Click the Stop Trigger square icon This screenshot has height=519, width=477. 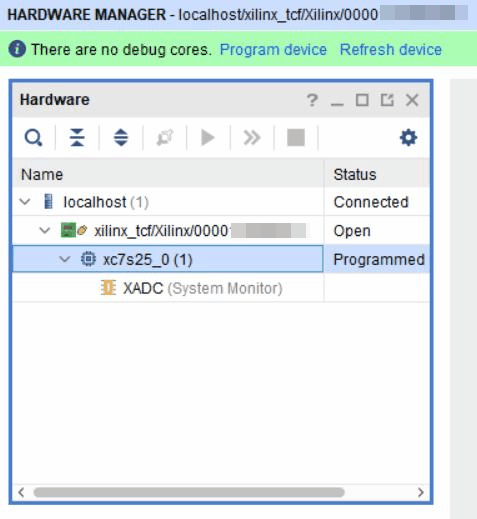coord(296,138)
